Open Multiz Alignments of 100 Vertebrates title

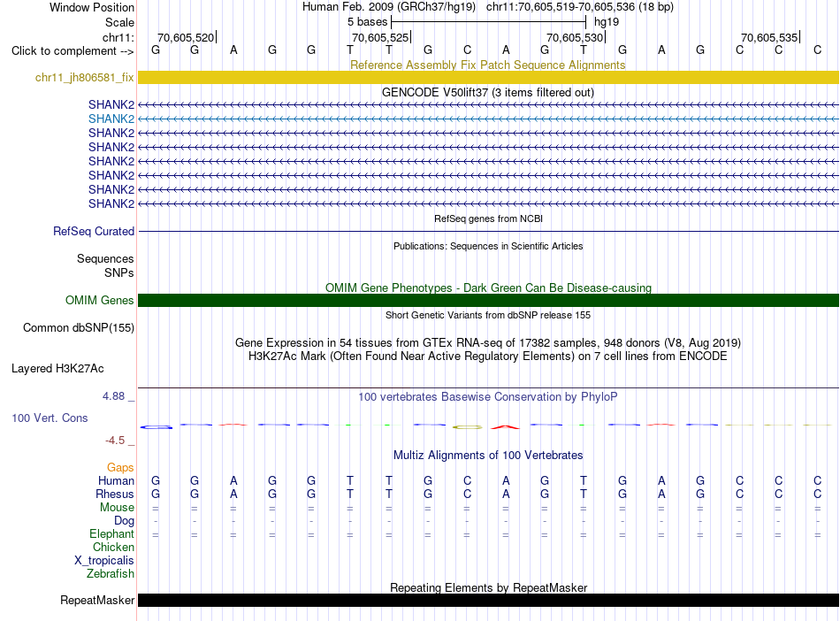(488, 455)
